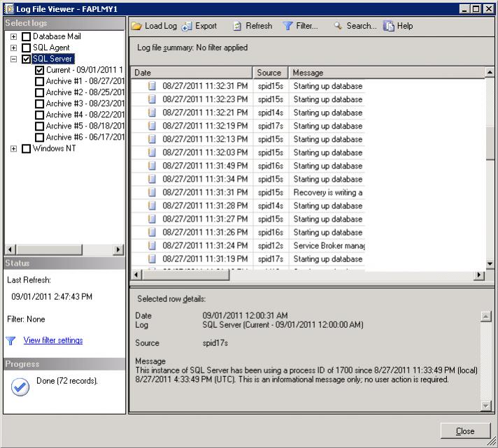Click the Export toolbar label
Screen dimensions: 498x448
[206, 26]
